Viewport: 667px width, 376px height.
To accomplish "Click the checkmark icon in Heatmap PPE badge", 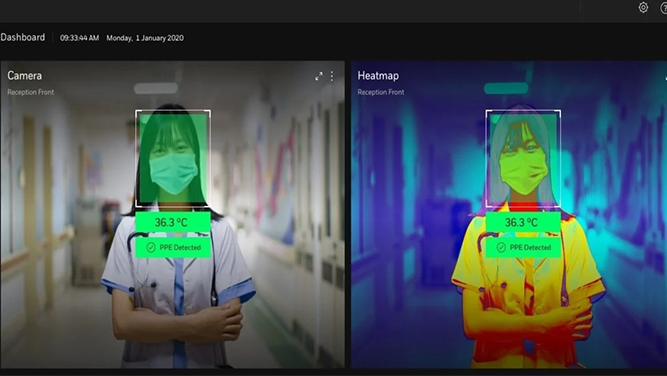I will [x=501, y=248].
